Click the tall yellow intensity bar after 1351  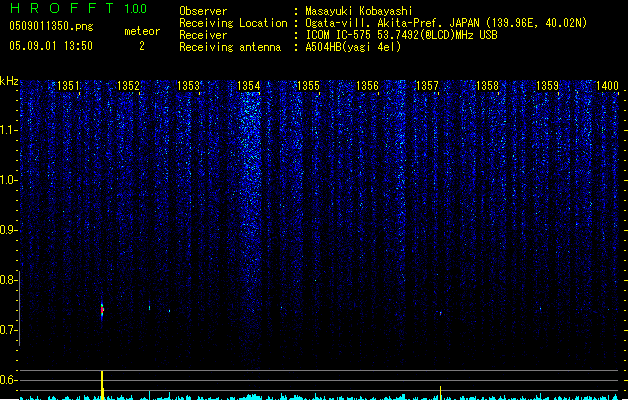point(102,385)
